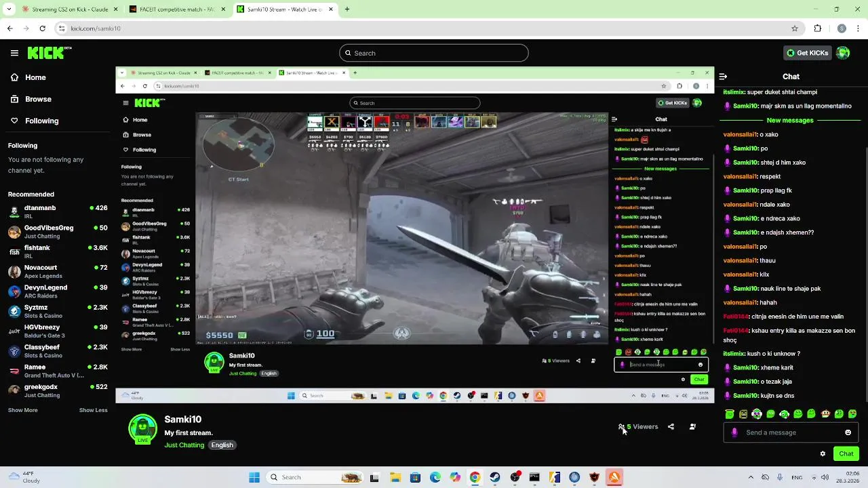Click the share icon below the stream
Screen dimensions: 868x488
coord(671,427)
